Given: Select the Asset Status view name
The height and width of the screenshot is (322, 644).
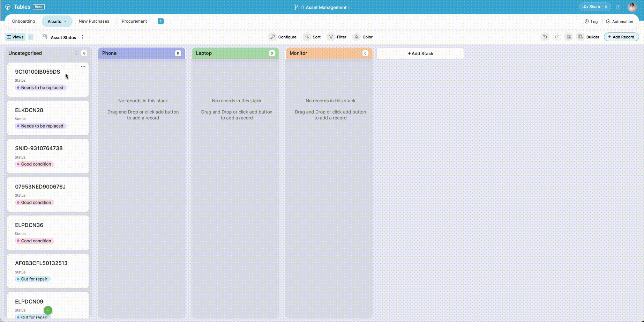Looking at the screenshot, I should pyautogui.click(x=63, y=37).
